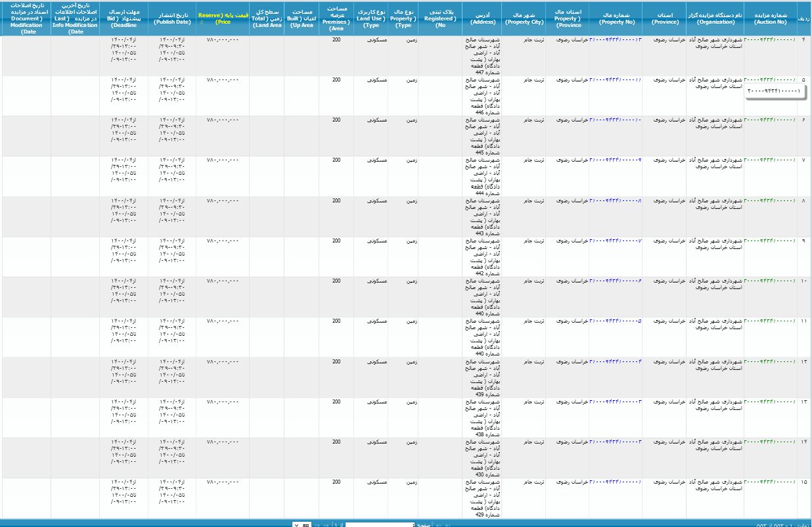Jump to the last page using pager arrow
Image resolution: width=812 pixels, height=527 pixels.
(317, 525)
